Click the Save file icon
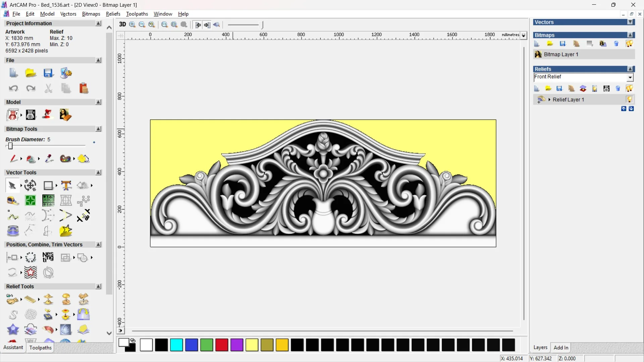Viewport: 644px width, 362px height. [48, 73]
